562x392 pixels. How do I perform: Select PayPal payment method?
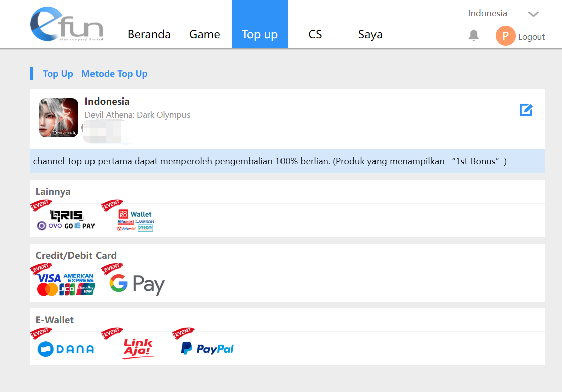click(x=208, y=349)
